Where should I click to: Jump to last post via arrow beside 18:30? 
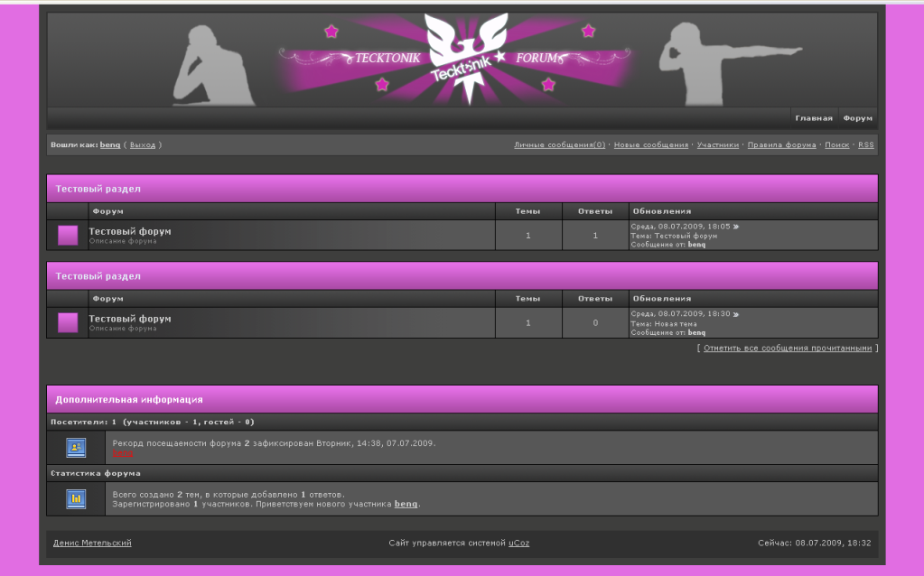735,314
